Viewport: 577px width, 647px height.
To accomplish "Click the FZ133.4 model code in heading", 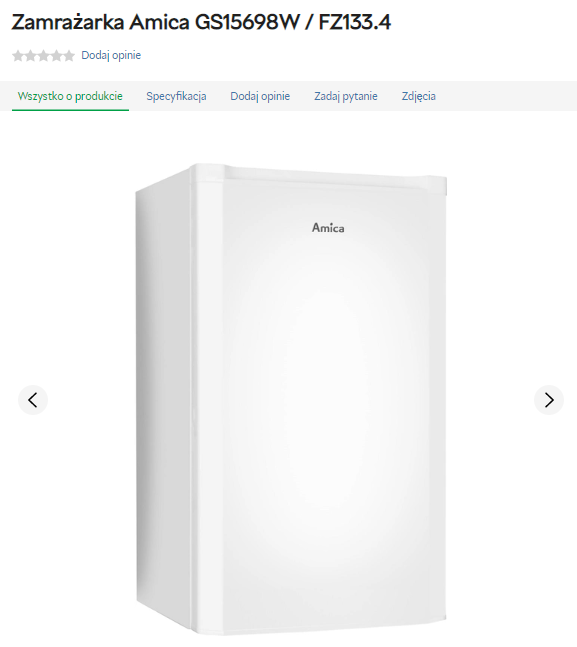I will coord(355,22).
